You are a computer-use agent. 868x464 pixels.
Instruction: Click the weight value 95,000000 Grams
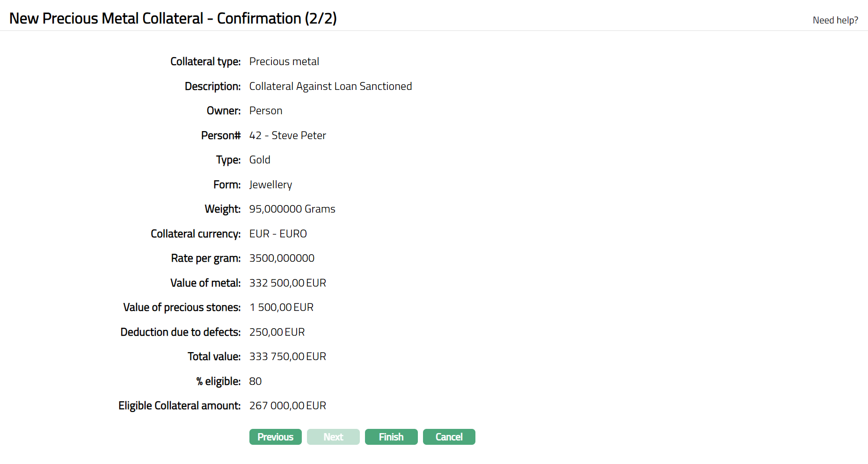[292, 209]
